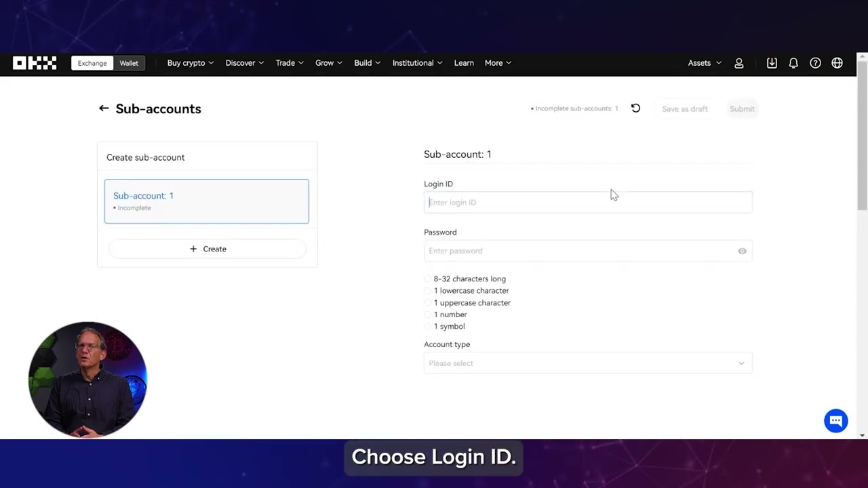Click 'Incomplete sub-accounts: 1' status text
This screenshot has width=868, height=488.
click(x=575, y=108)
